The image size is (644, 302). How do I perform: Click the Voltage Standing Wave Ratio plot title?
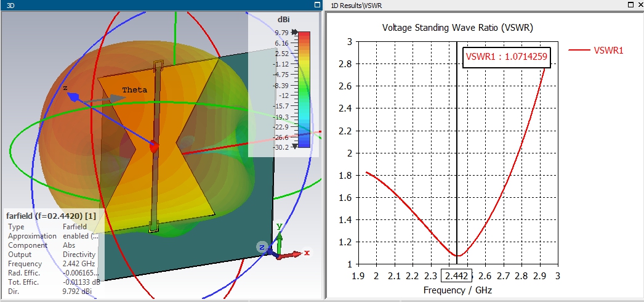457,28
